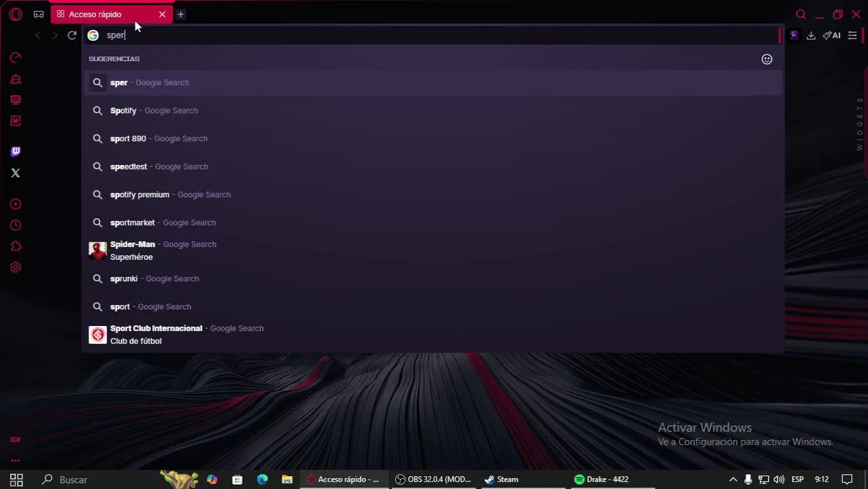Select the 'speedtest' suggestion
This screenshot has height=489, width=868.
tap(433, 166)
